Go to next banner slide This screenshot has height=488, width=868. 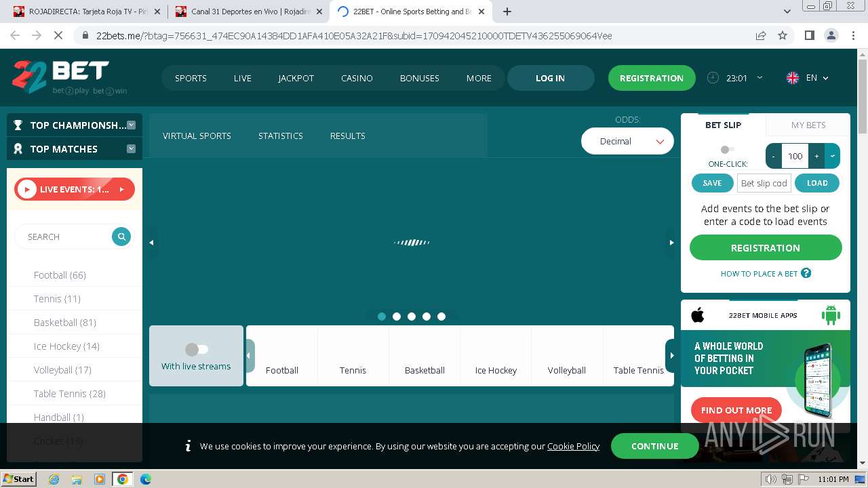click(671, 243)
